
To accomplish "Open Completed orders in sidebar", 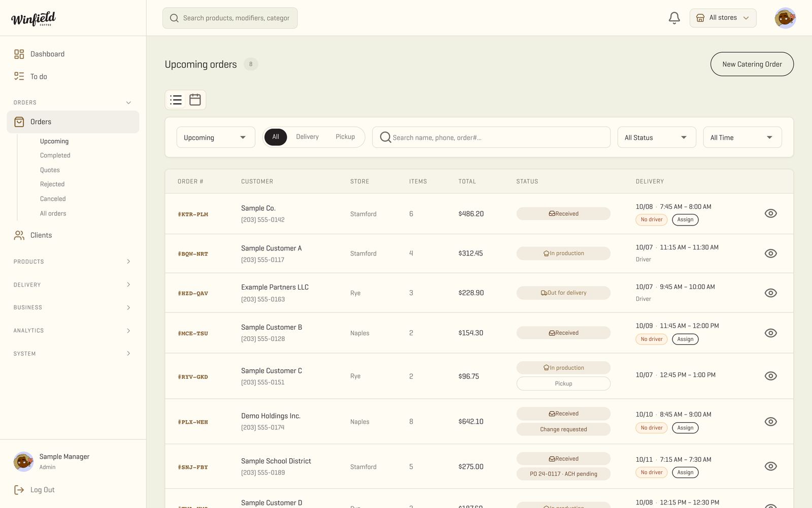I will 55,155.
